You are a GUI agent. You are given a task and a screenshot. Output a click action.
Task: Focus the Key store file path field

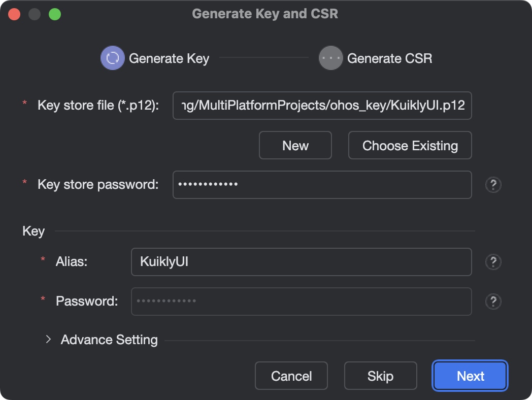(x=322, y=106)
